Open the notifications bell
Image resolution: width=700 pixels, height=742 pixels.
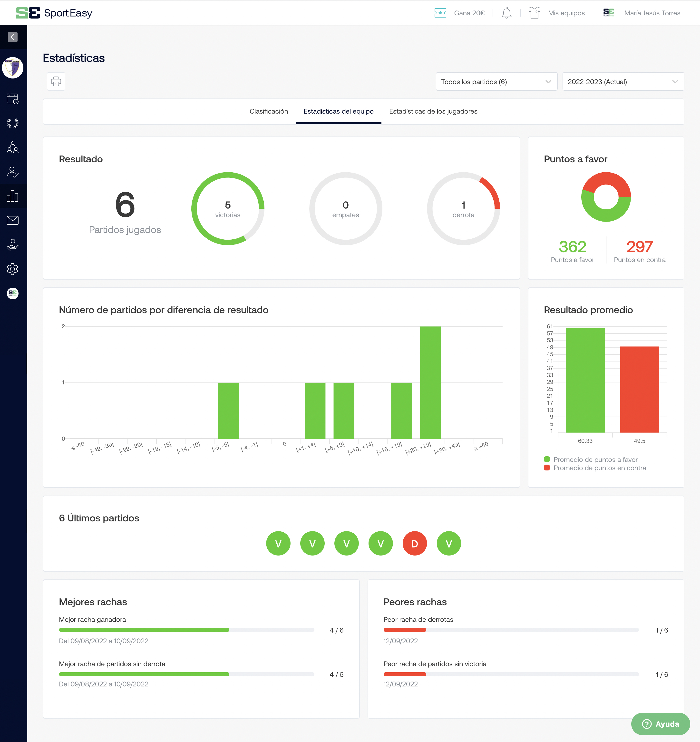506,13
